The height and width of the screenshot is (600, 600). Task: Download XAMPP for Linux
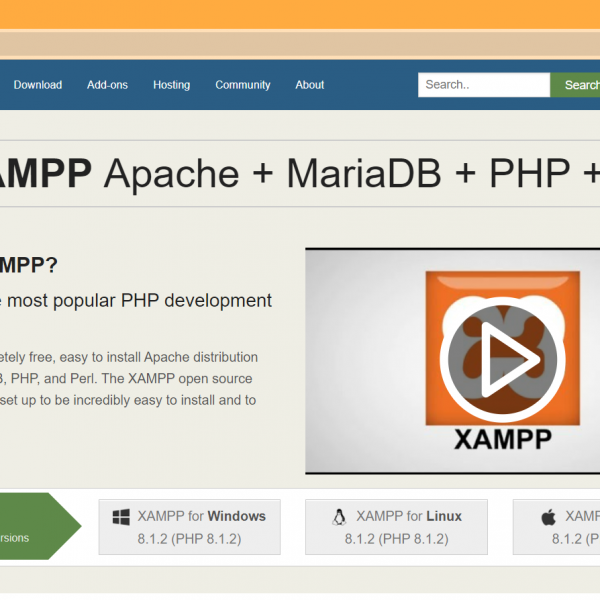(x=409, y=517)
